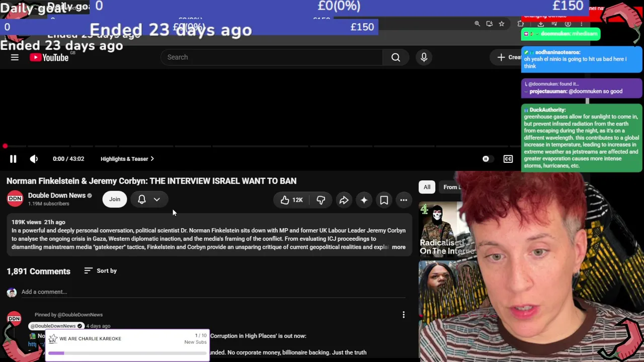
Task: Expand the notification options chevron
Action: pyautogui.click(x=157, y=200)
